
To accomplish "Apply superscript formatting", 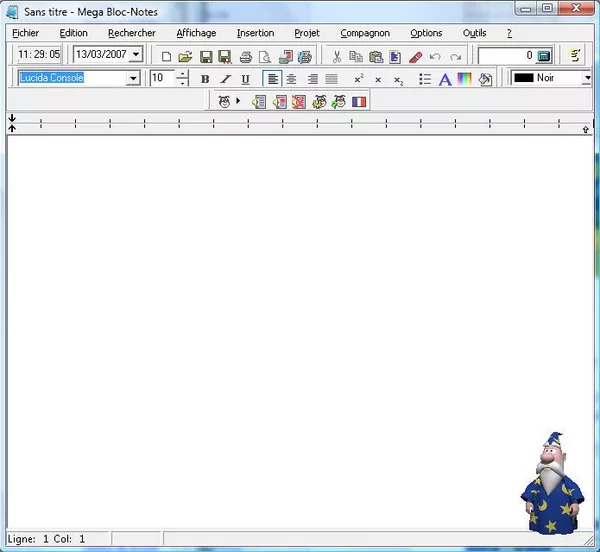I will (x=359, y=79).
